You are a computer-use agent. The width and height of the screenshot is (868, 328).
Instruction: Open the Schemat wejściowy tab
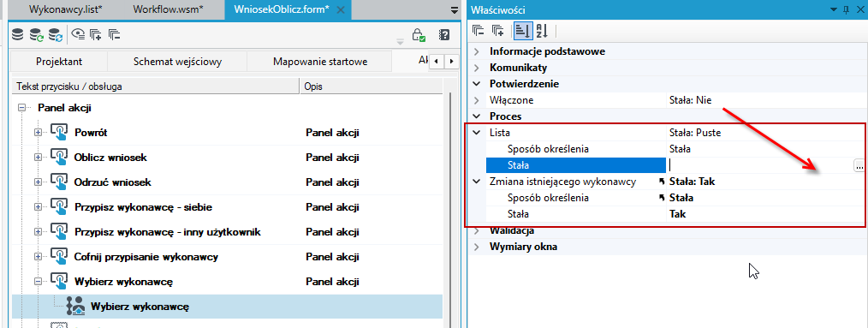point(178,62)
